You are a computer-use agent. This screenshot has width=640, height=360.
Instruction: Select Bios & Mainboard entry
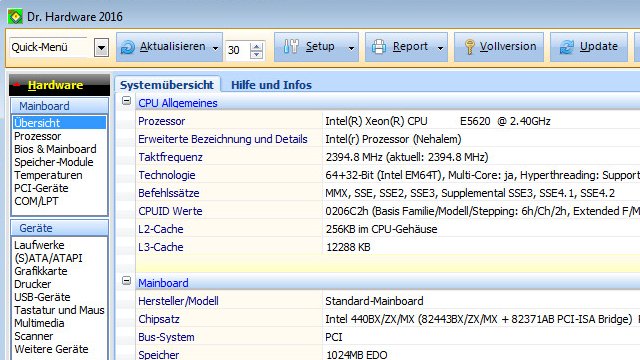click(55, 149)
